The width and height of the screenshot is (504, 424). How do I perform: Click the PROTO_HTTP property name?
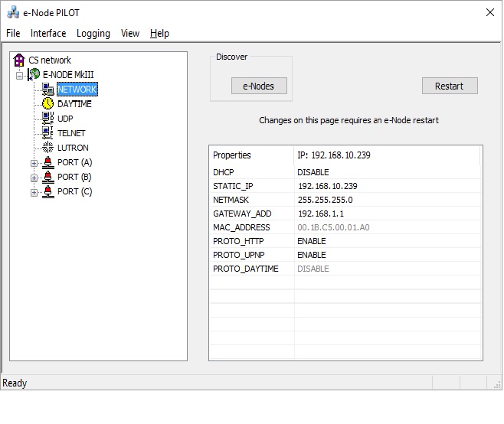point(238,241)
